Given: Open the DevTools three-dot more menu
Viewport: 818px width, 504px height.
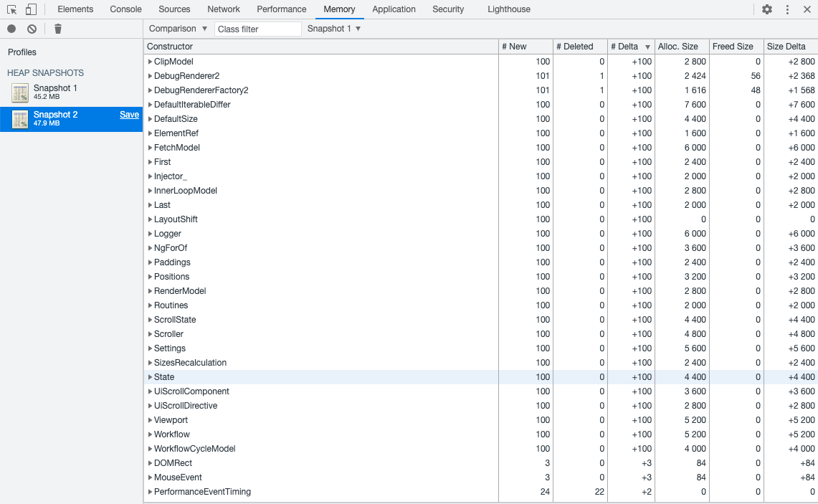Looking at the screenshot, I should pyautogui.click(x=787, y=9).
